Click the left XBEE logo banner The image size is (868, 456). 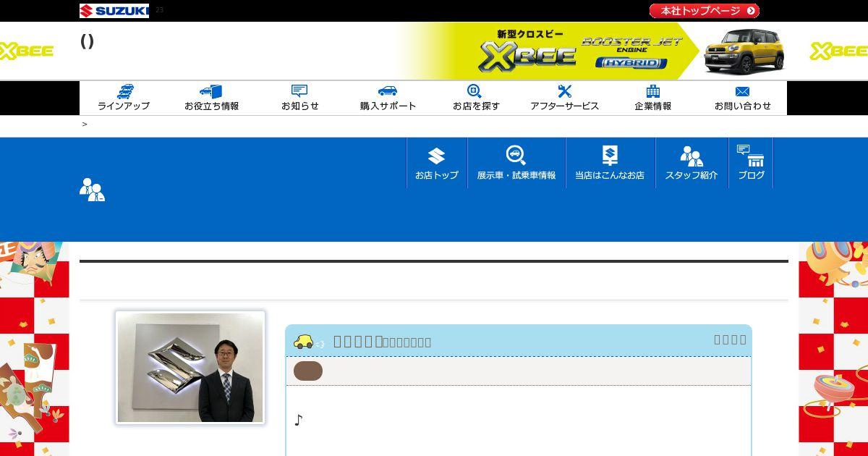tap(27, 51)
